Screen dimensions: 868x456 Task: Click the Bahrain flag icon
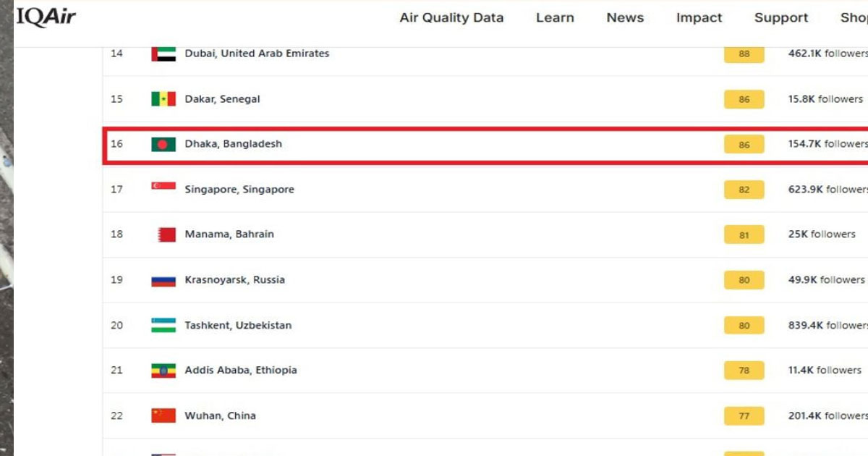(x=166, y=235)
